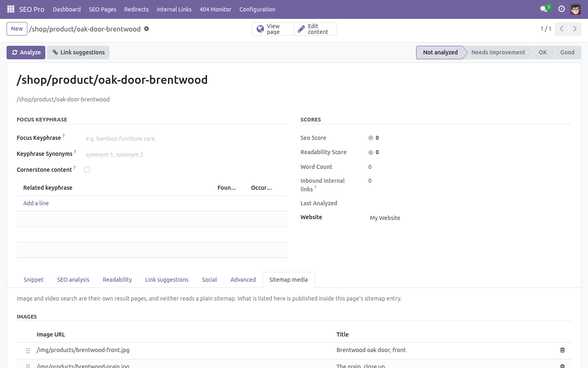Open the activities clock icon
This screenshot has width=588, height=368.
pyautogui.click(x=561, y=9)
